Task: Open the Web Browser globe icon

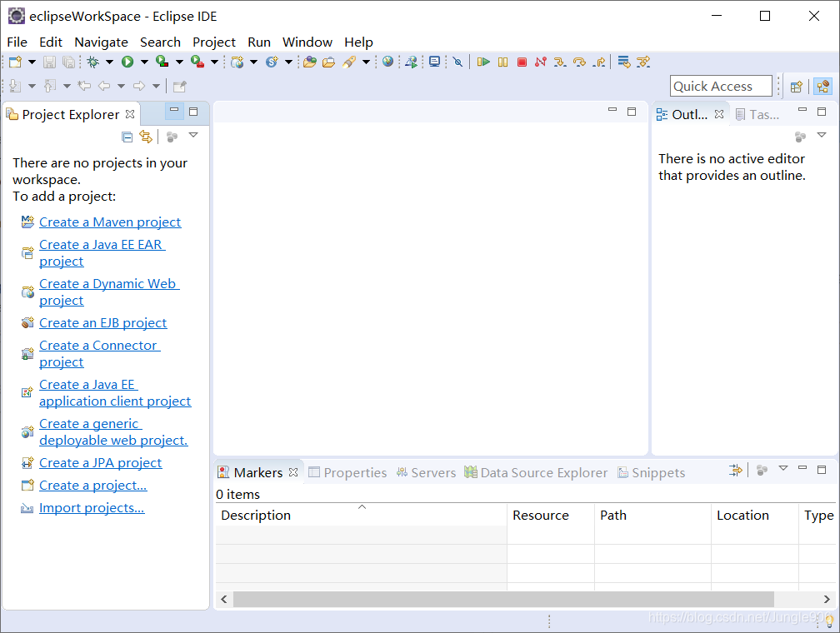Action: tap(388, 62)
